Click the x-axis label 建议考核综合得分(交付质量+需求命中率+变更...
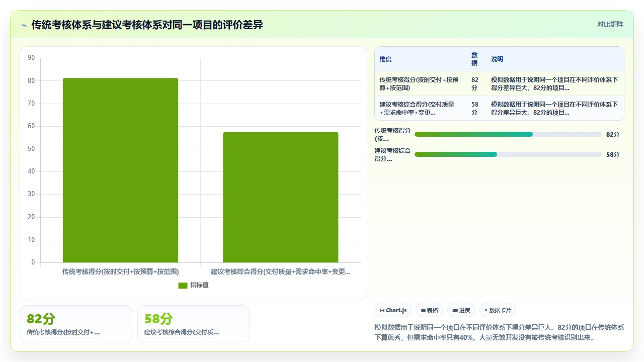Image resolution: width=644 pixels, height=362 pixels. pyautogui.click(x=281, y=271)
